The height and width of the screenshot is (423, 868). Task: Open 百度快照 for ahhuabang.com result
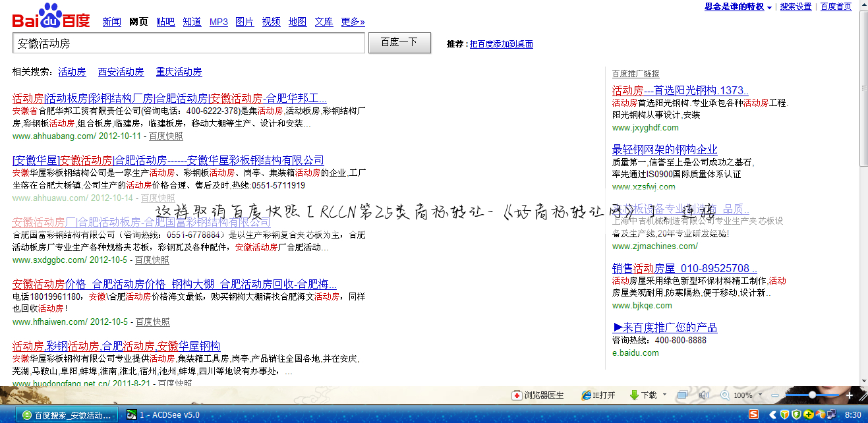click(166, 136)
